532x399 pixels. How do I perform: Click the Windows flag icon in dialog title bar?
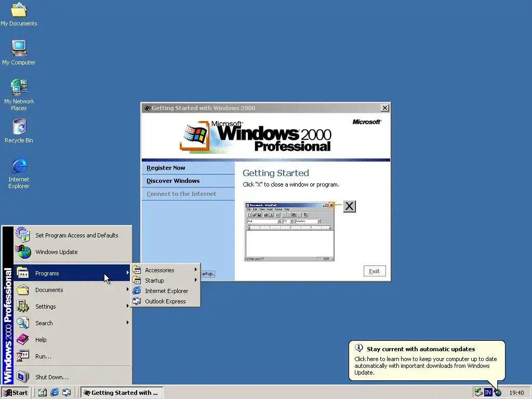[147, 108]
